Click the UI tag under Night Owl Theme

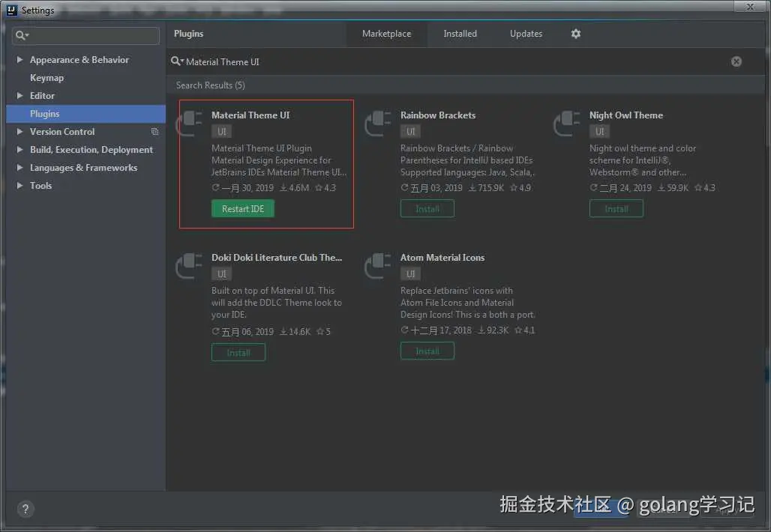click(x=599, y=132)
